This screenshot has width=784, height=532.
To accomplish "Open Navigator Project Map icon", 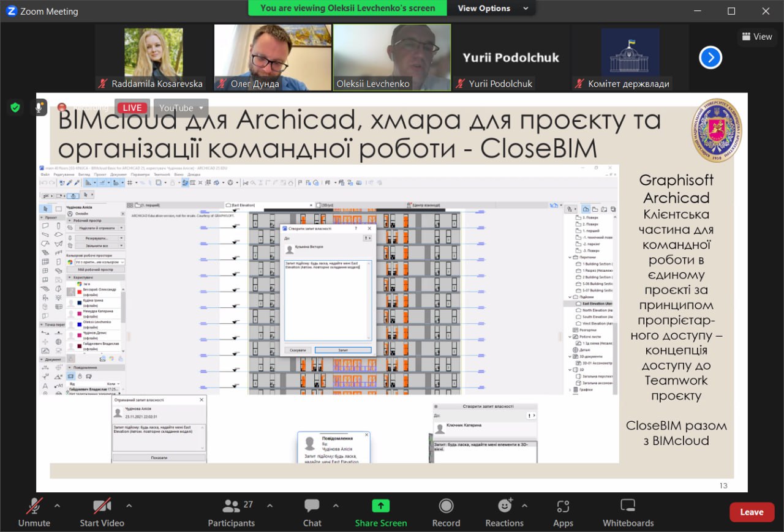I will point(586,209).
